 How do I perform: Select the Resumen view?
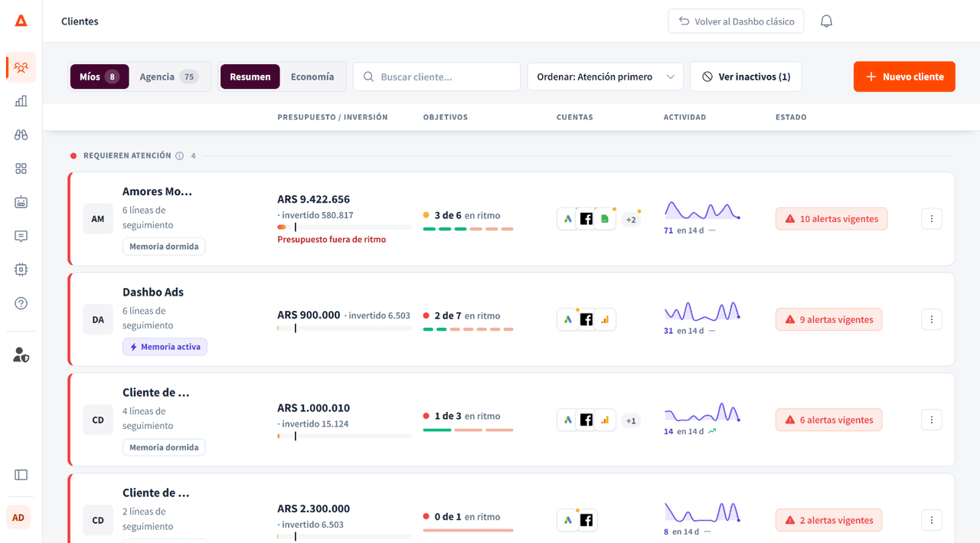point(250,77)
